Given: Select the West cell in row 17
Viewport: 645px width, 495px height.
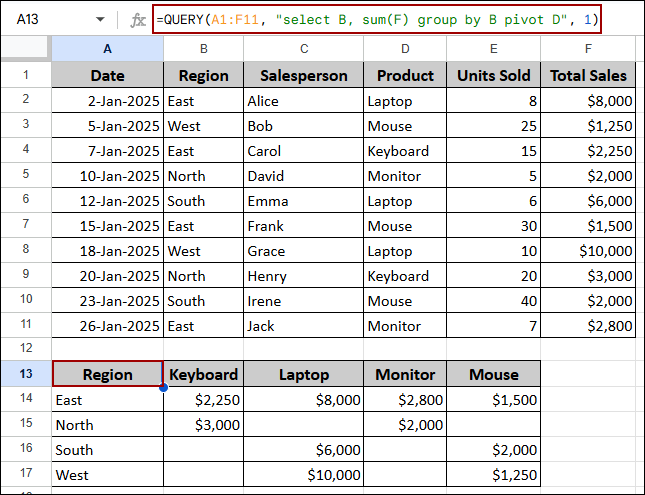Looking at the screenshot, I should point(107,475).
